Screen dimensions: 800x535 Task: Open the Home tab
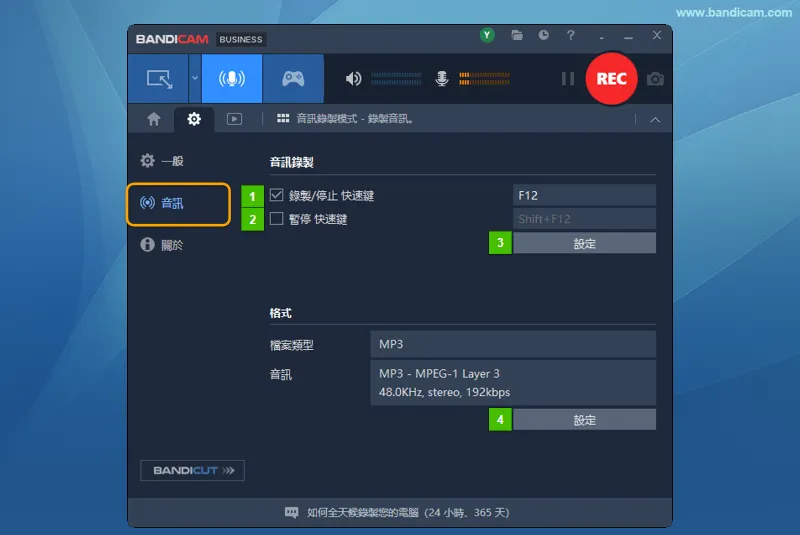[154, 119]
